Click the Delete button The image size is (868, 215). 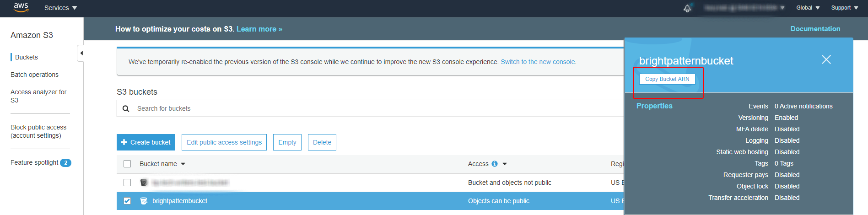[322, 142]
